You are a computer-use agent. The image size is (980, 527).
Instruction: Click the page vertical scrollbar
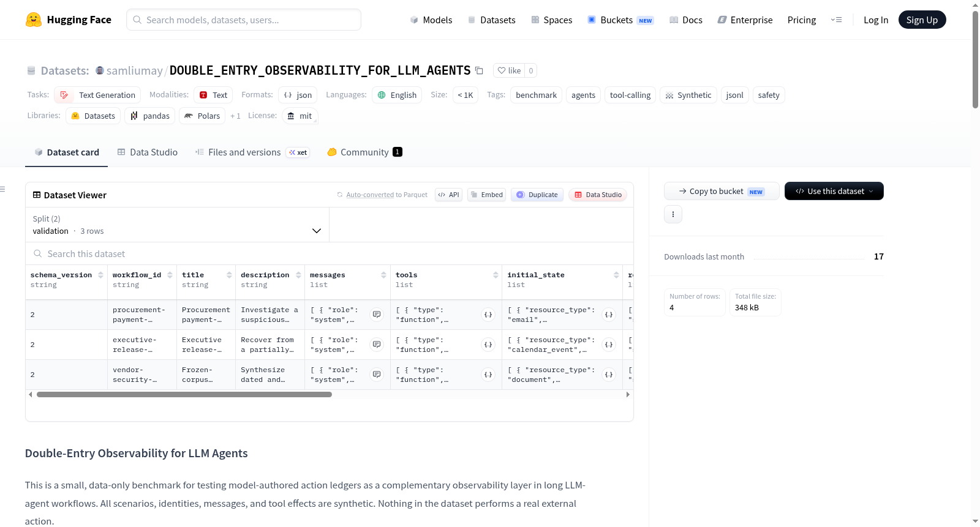coord(975,59)
